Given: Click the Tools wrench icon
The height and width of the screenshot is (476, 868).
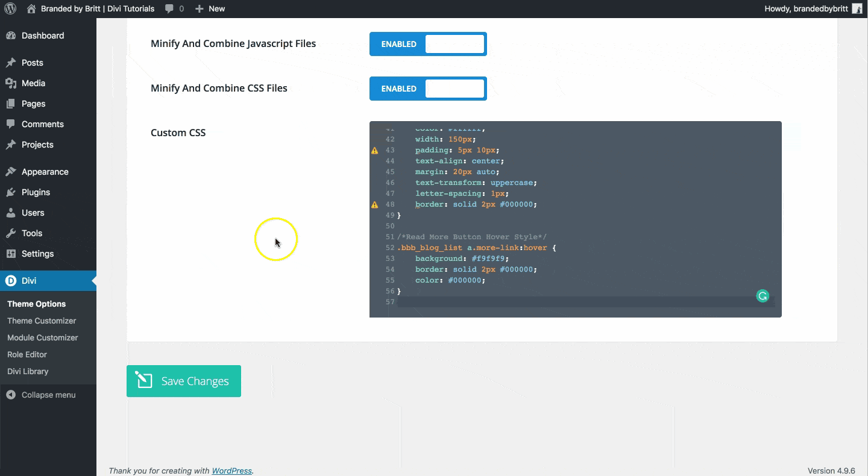Looking at the screenshot, I should pos(11,233).
